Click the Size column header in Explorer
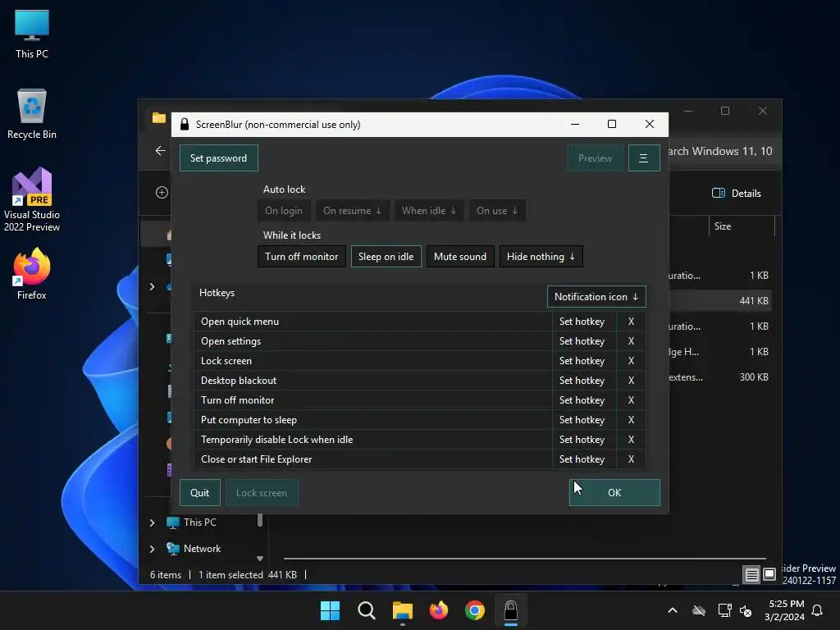Image resolution: width=840 pixels, height=630 pixels. [742, 226]
